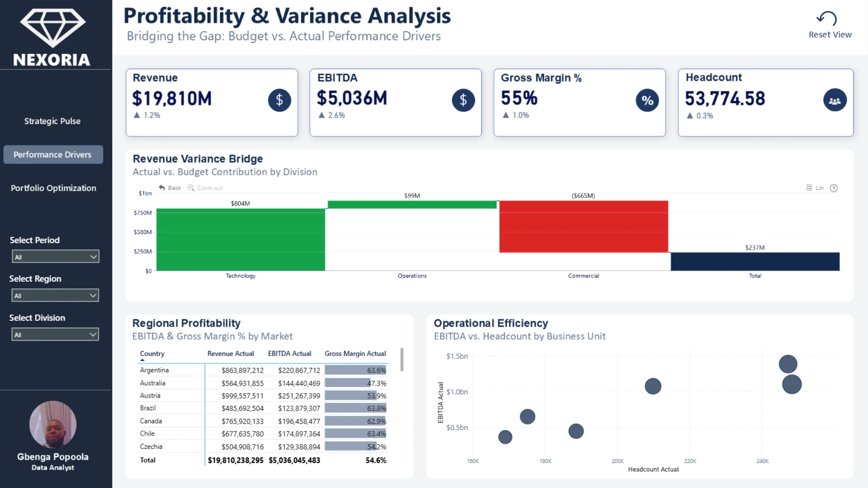
Task: Click the EBITDA card dollar icon
Action: pyautogui.click(x=463, y=100)
